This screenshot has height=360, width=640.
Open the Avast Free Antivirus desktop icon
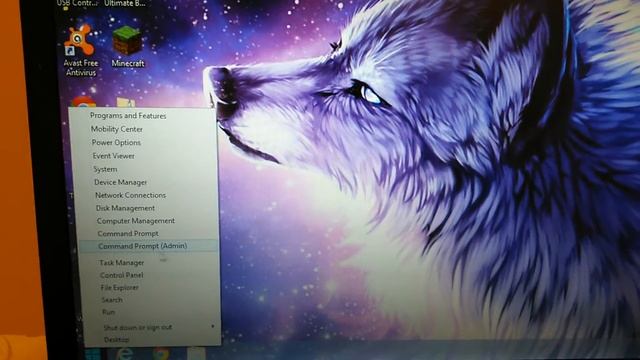(x=80, y=50)
